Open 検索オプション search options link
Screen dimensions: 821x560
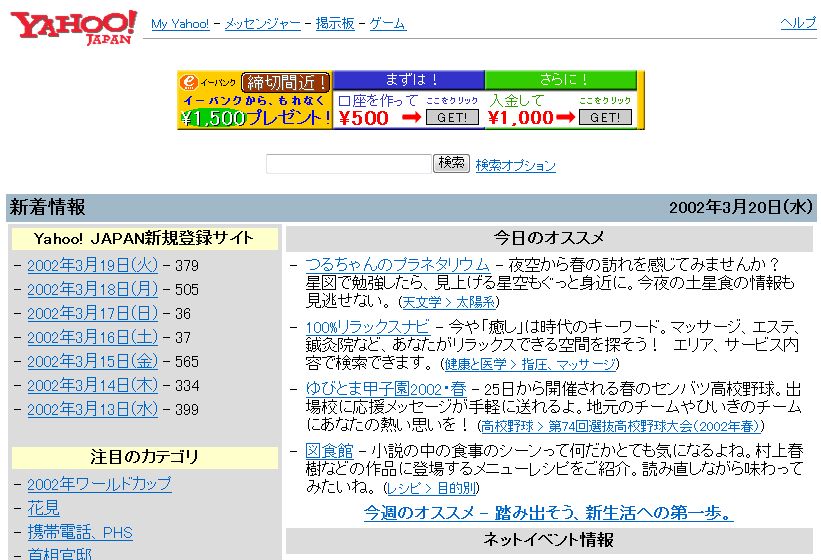coord(515,165)
